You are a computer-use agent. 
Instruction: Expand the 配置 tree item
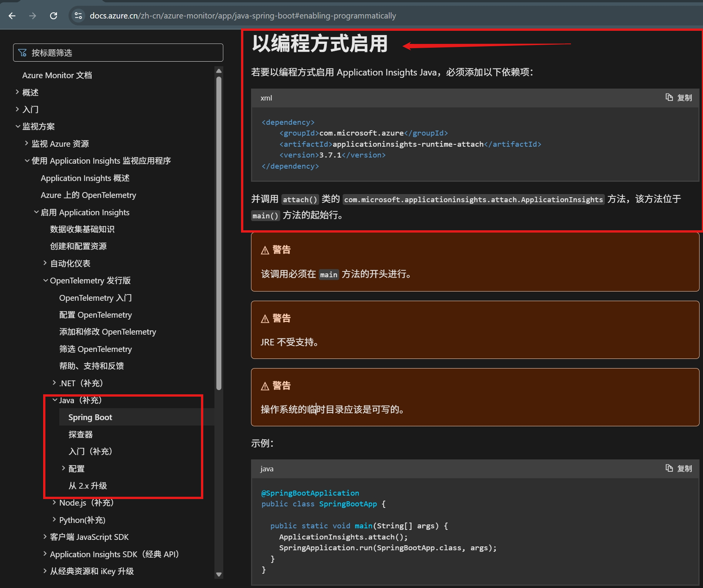[x=64, y=468]
